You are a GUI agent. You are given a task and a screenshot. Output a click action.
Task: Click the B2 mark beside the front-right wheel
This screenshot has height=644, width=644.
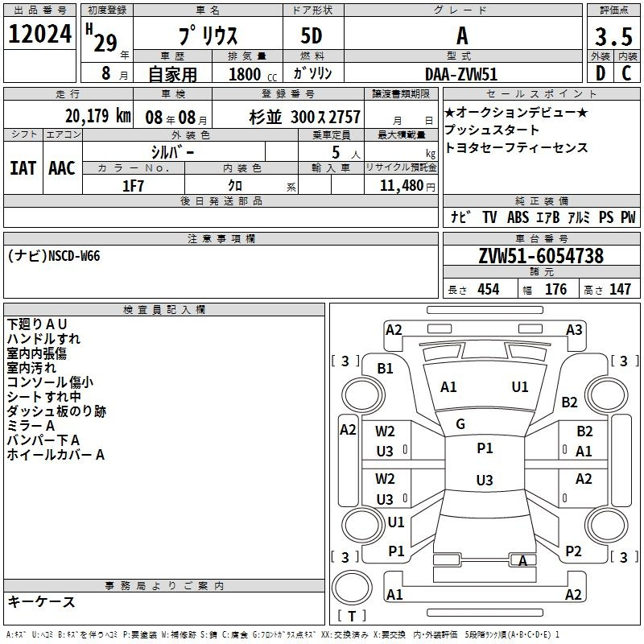570,402
